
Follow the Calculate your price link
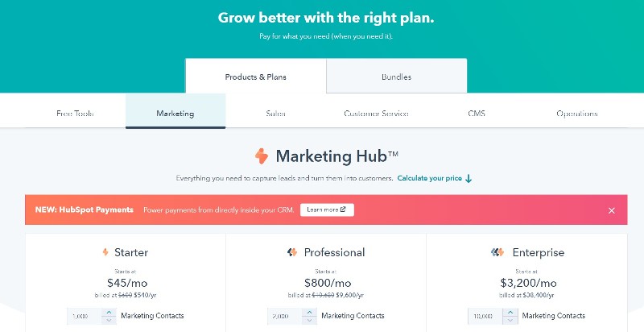point(430,178)
